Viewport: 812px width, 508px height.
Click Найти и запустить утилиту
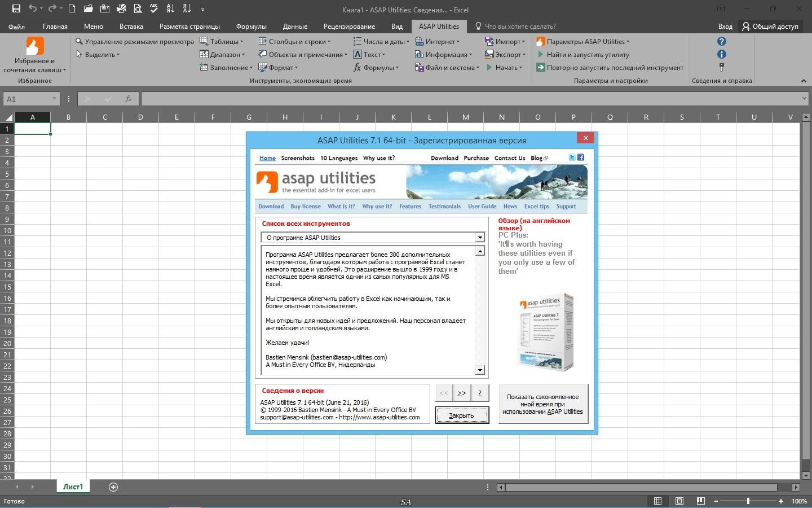582,54
